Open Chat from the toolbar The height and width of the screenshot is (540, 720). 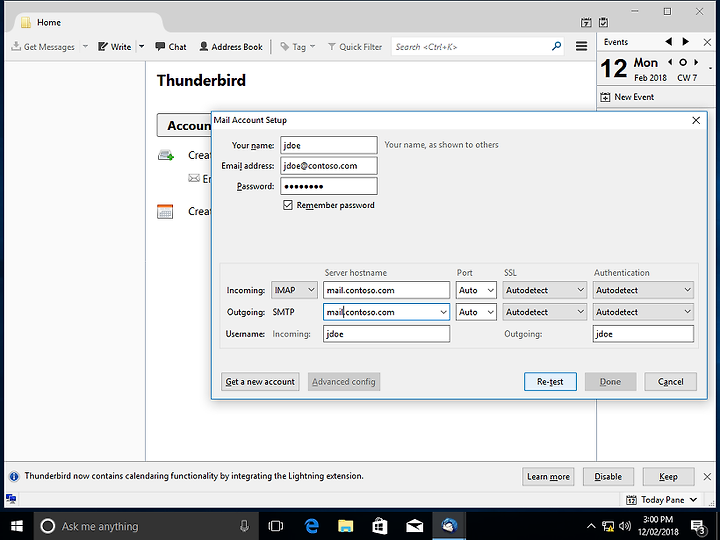pyautogui.click(x=171, y=46)
